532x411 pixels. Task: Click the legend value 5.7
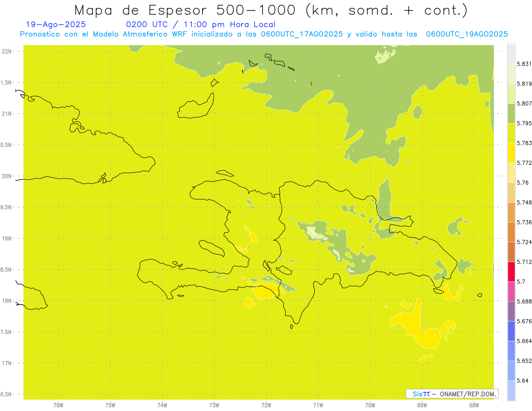(x=521, y=282)
